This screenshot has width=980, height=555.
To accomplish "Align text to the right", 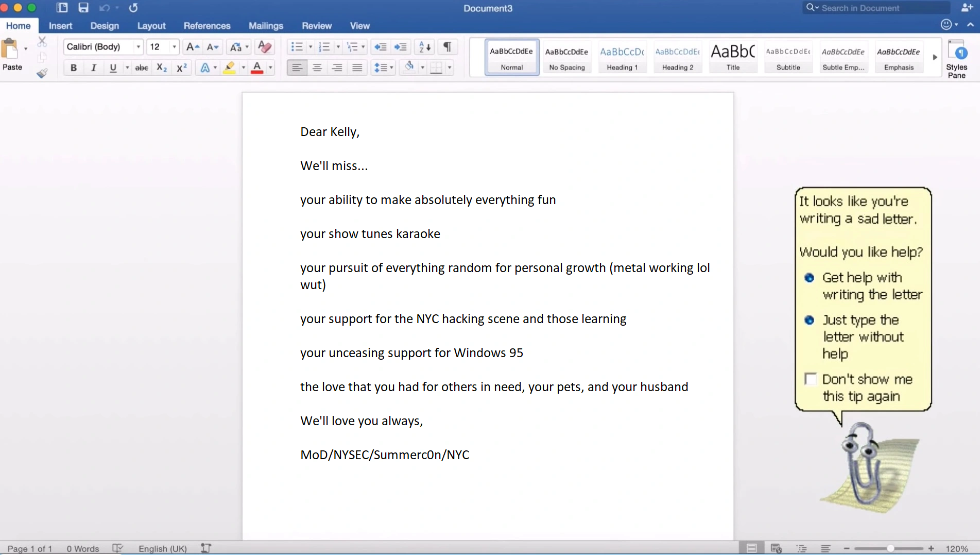I will point(337,68).
